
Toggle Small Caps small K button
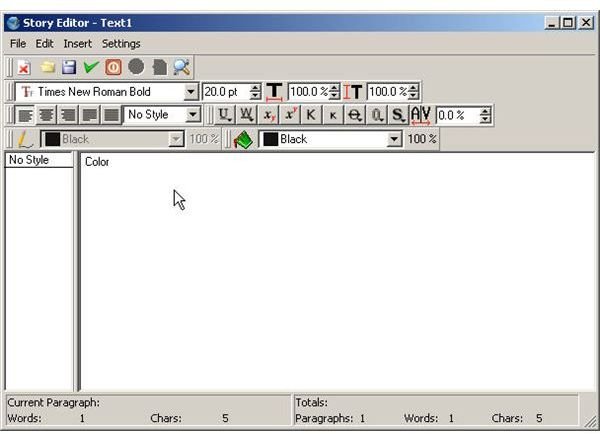[333, 115]
